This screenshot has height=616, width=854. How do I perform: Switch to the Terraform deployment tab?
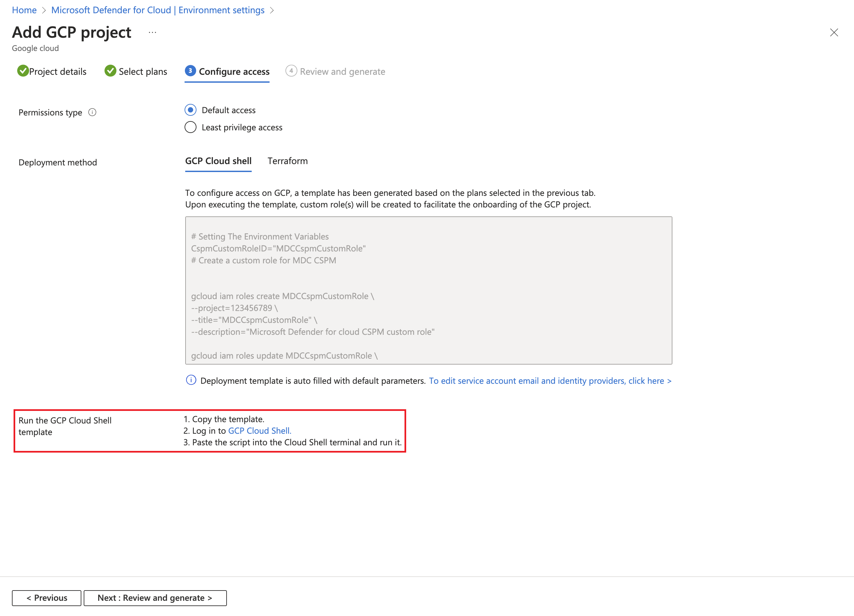click(288, 161)
